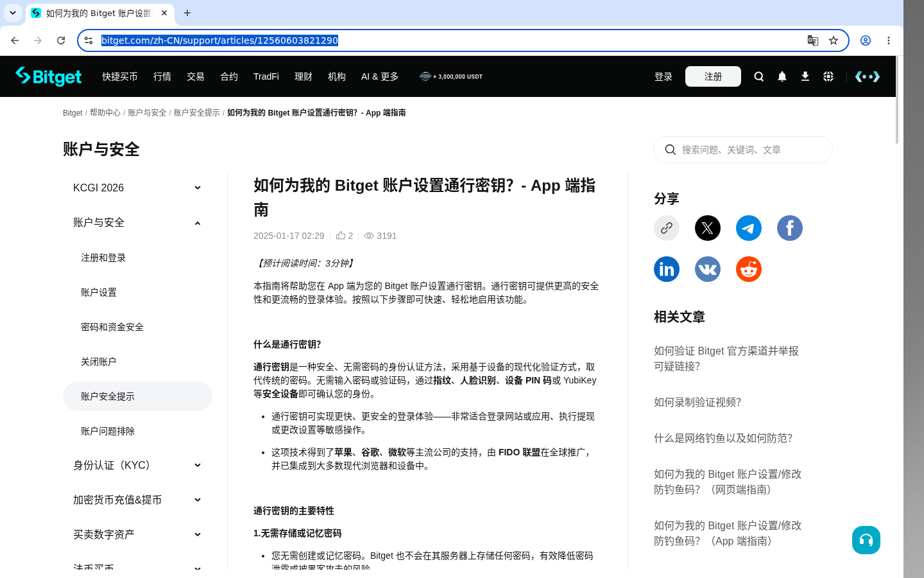Viewport: 924px width, 578px height.
Task: Click 登录 login link
Action: tap(663, 76)
